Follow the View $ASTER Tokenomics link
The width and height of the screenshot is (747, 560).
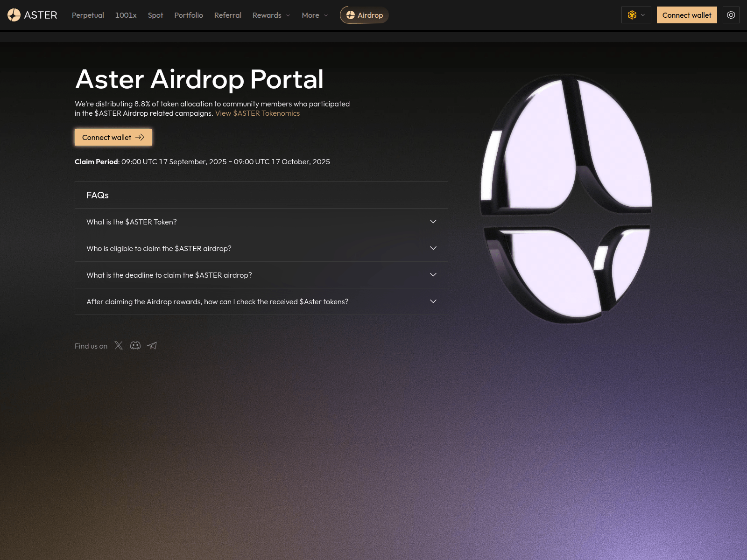(257, 113)
